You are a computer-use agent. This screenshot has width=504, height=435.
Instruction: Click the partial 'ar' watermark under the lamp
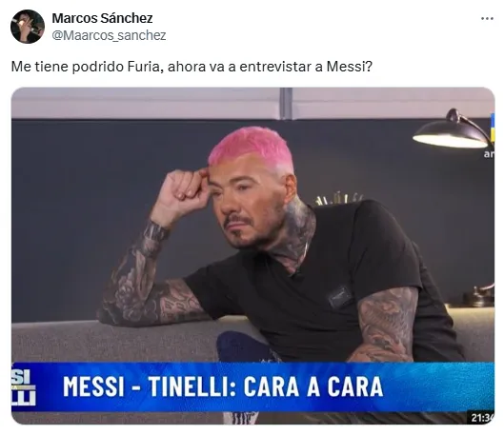[489, 154]
